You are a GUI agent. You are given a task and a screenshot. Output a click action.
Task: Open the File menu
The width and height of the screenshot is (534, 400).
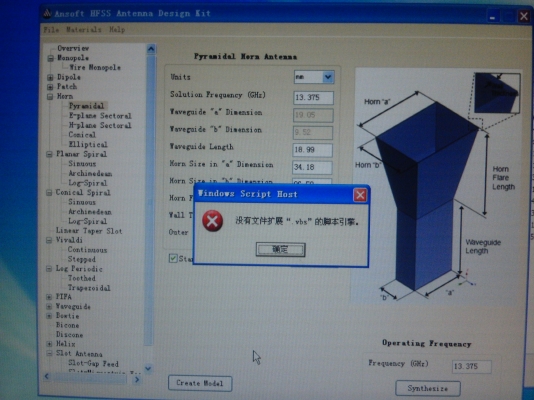coord(51,30)
